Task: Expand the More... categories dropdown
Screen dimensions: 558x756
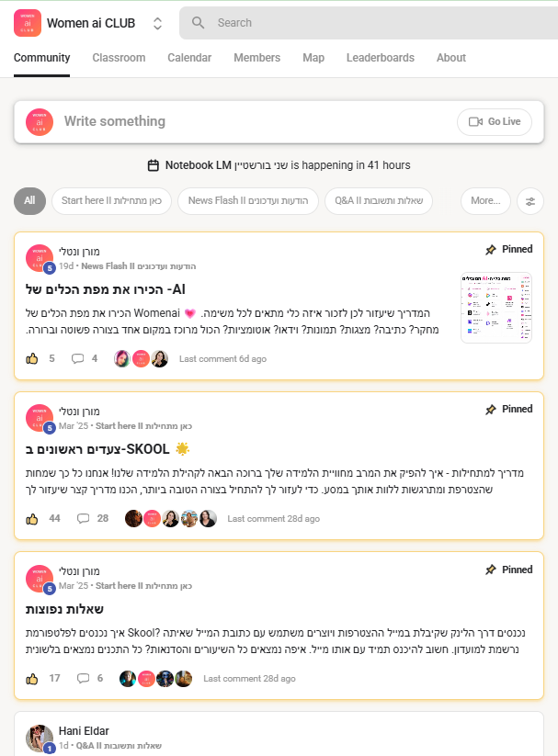Action: pos(485,200)
